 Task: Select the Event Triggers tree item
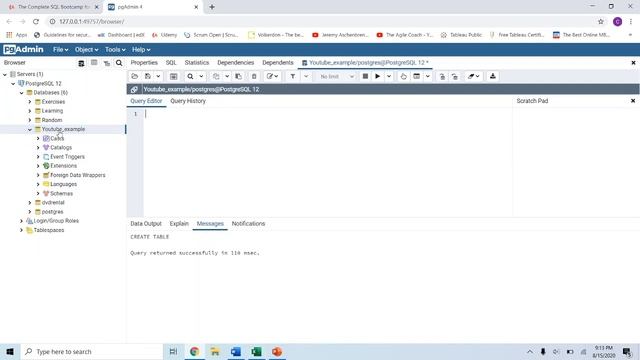point(67,157)
